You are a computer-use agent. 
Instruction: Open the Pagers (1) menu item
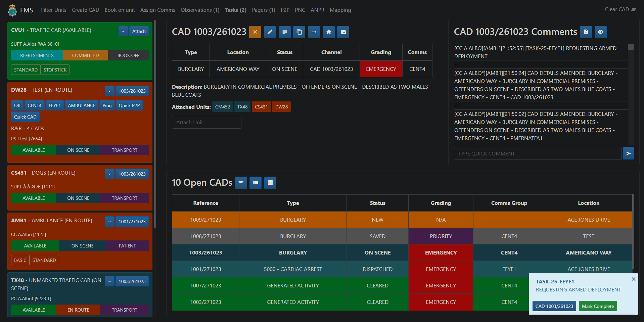pos(264,10)
